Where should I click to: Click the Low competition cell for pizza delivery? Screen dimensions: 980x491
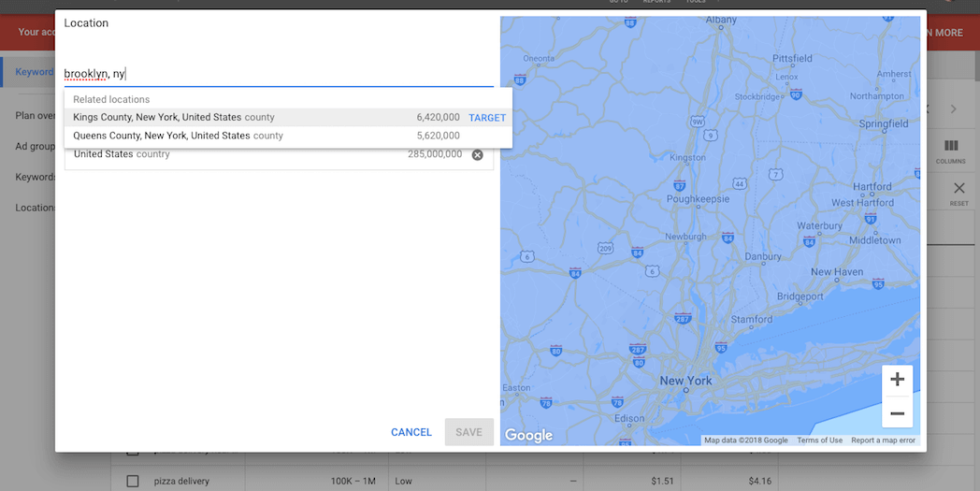click(x=404, y=481)
